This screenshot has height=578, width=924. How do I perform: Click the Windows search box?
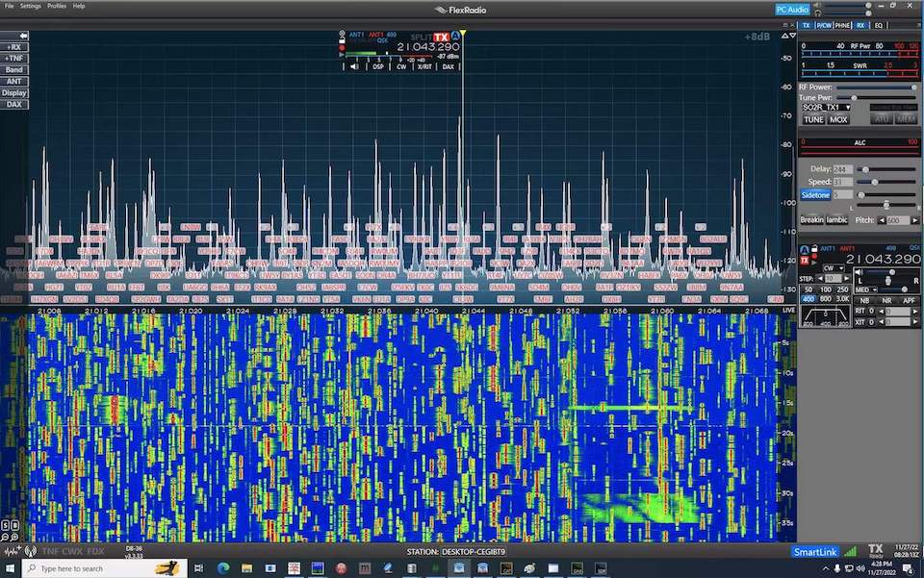click(105, 568)
